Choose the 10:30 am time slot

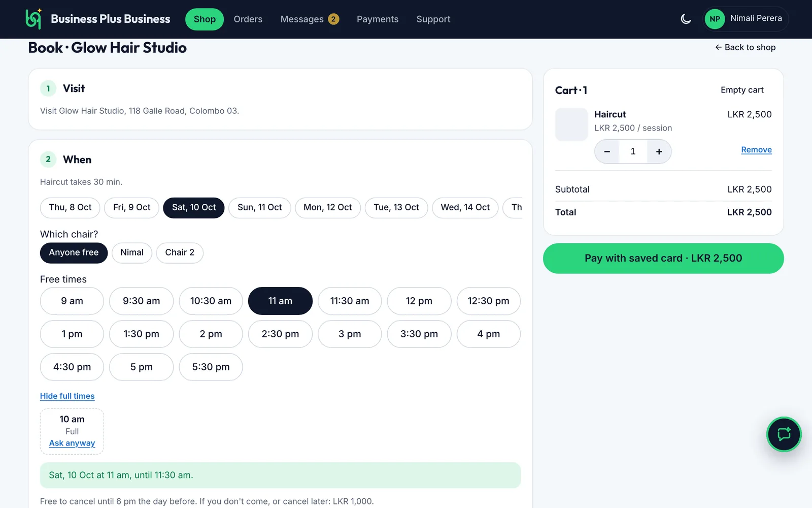point(211,301)
